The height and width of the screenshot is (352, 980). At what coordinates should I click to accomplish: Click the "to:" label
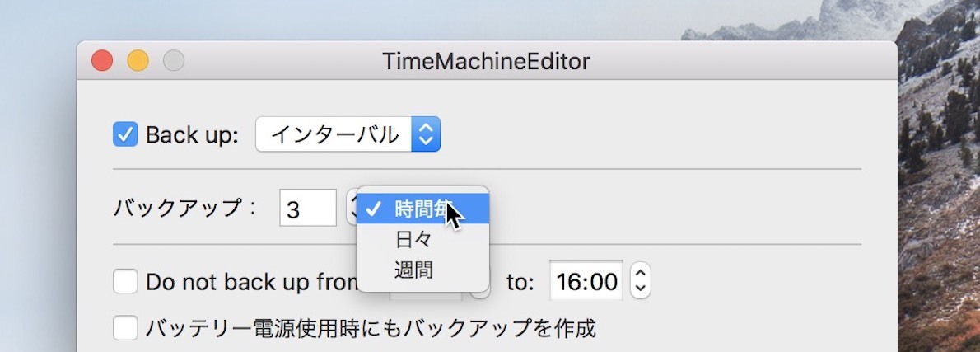520,283
